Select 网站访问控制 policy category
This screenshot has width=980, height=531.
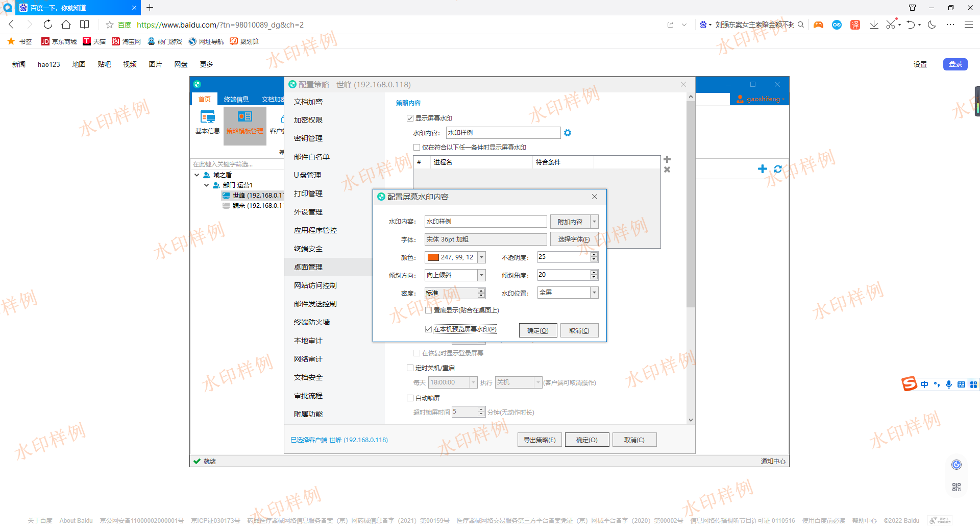click(x=315, y=285)
